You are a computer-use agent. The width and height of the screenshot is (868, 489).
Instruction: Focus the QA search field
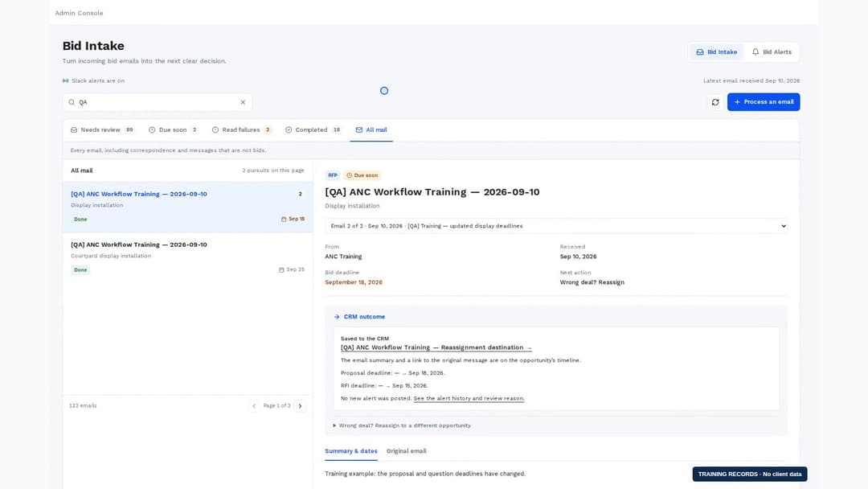158,102
